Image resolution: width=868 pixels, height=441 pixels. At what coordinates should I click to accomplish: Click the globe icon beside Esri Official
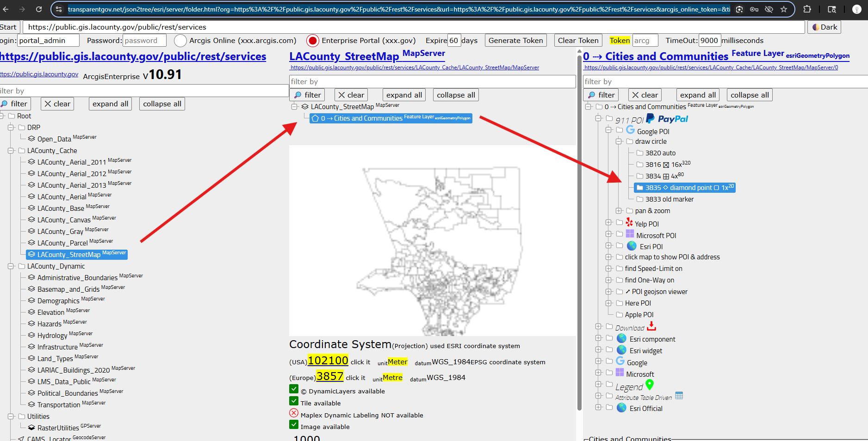(621, 408)
